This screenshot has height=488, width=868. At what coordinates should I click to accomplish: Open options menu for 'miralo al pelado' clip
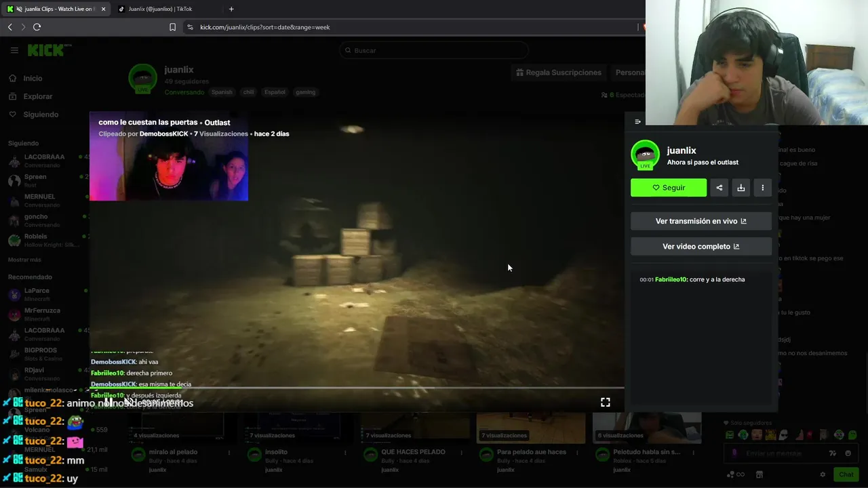(229, 453)
